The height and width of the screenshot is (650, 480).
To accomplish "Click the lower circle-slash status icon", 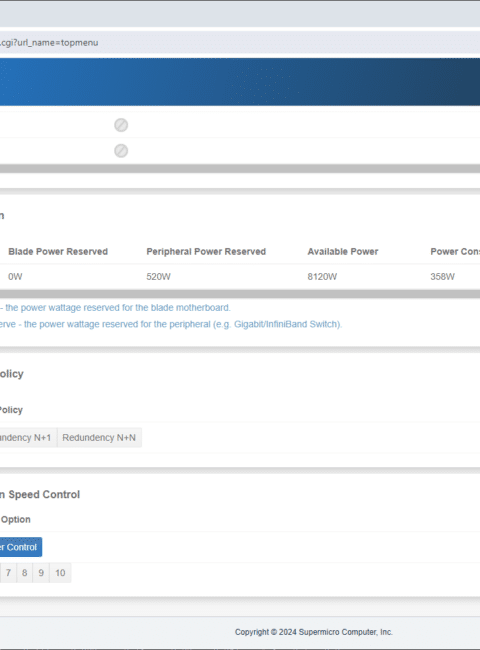I will click(x=121, y=150).
